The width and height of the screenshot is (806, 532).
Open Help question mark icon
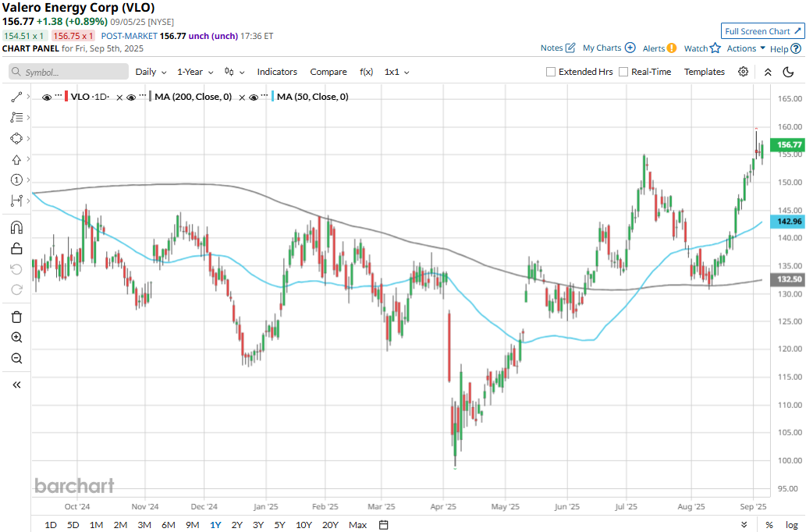pos(796,48)
